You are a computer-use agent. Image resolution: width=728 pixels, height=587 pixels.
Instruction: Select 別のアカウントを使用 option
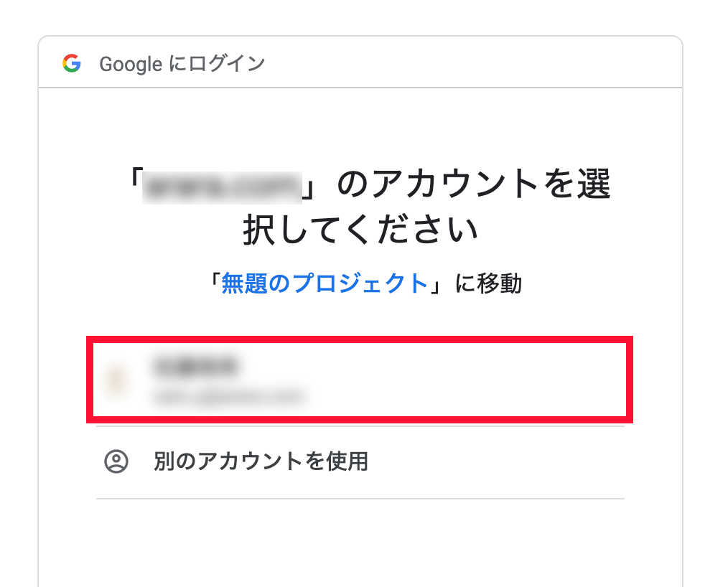tap(360, 461)
